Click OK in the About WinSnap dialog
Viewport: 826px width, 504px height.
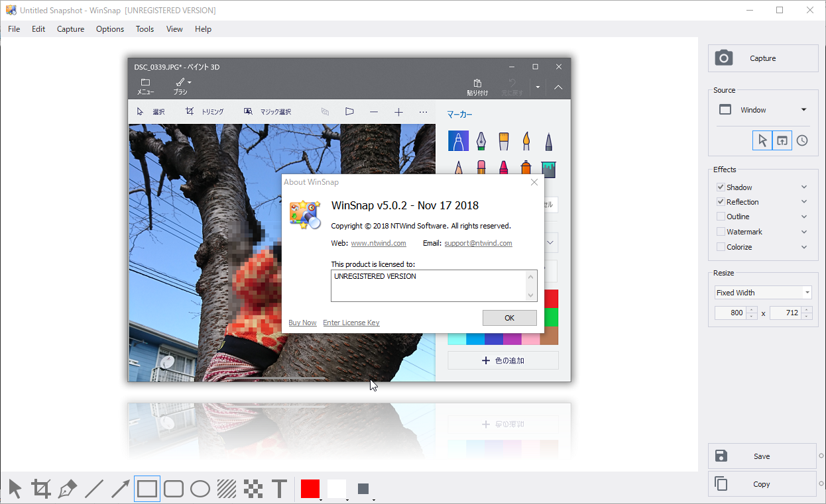pos(509,318)
